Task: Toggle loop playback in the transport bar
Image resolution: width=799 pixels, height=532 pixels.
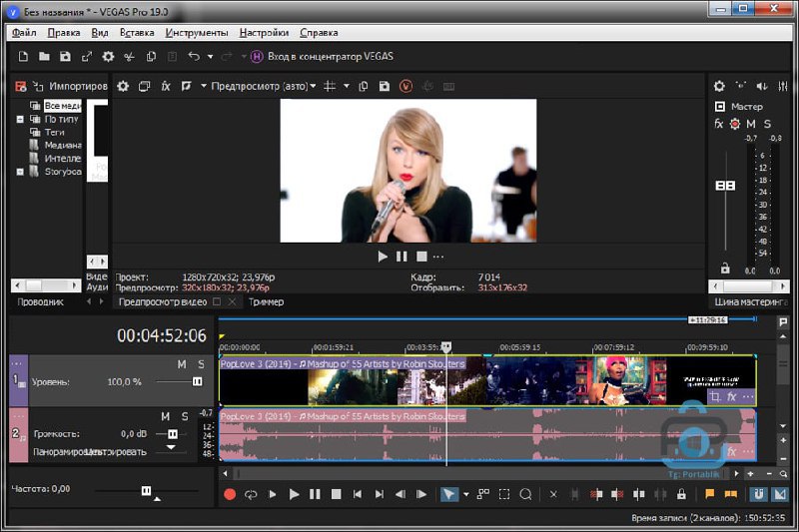Action: 251,494
